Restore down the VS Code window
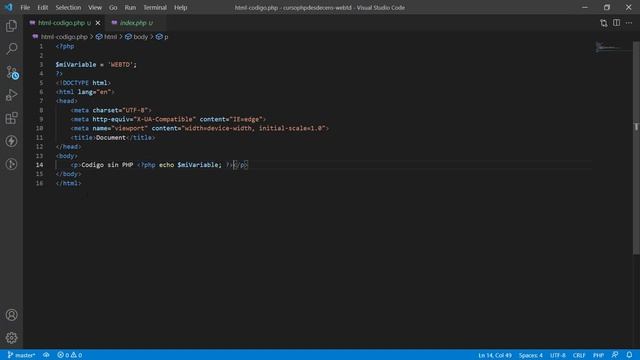640x360 pixels. pyautogui.click(x=607, y=7)
